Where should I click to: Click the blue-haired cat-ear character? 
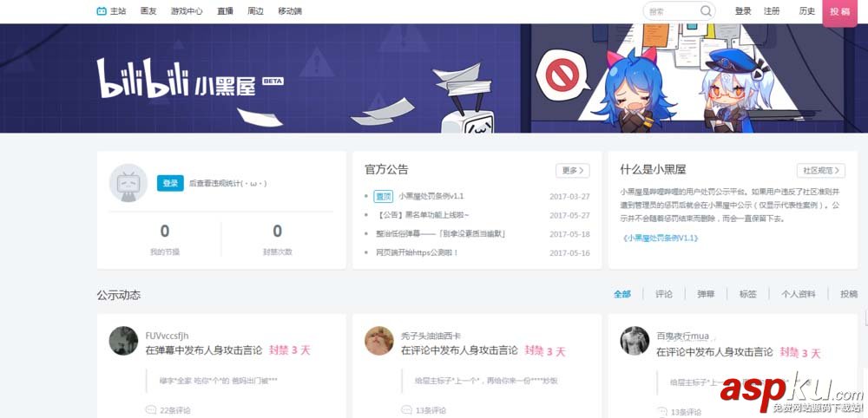[633, 91]
